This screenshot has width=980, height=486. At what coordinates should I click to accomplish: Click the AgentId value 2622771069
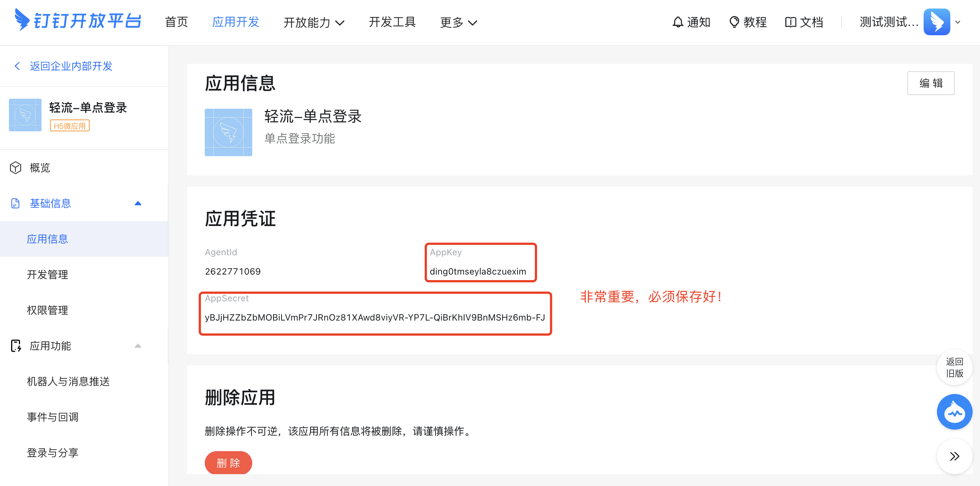click(233, 271)
